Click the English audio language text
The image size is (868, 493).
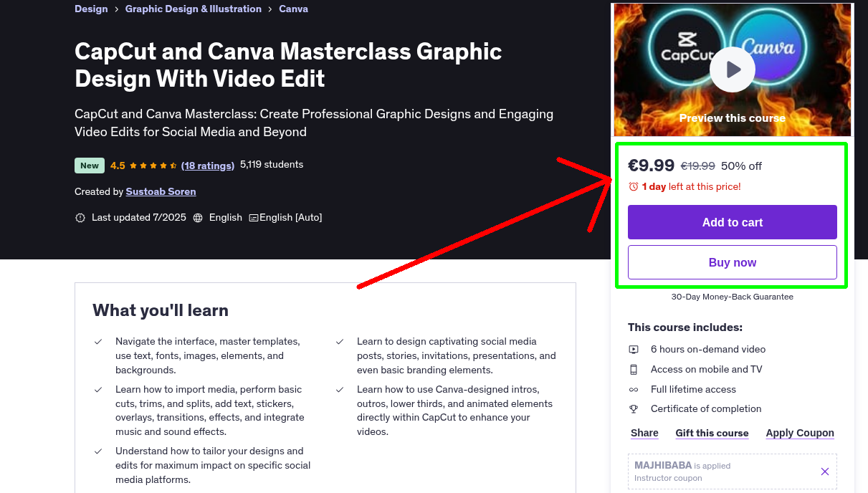(x=226, y=218)
